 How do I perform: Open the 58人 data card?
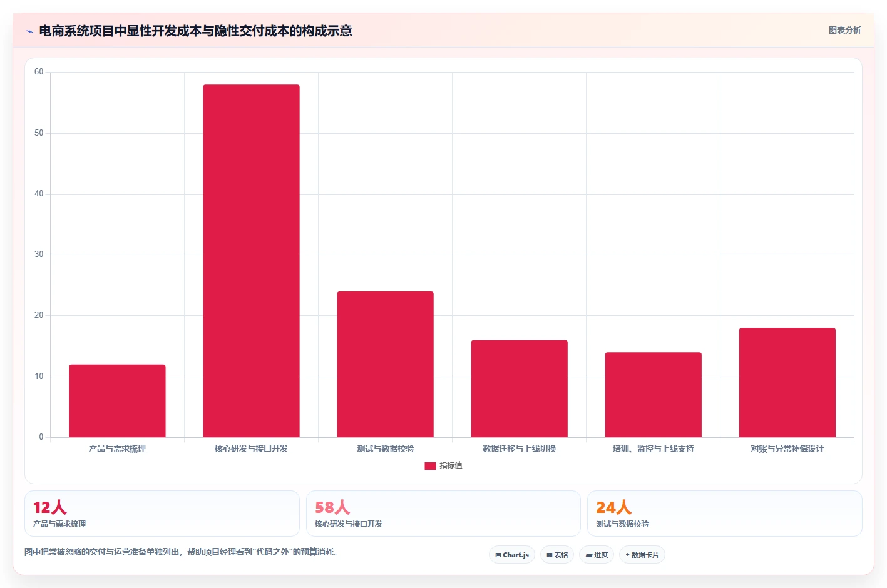[x=443, y=514]
